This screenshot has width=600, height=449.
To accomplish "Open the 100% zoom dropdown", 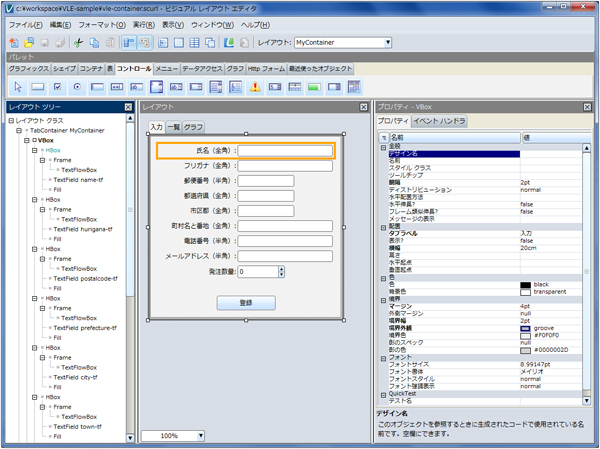I will click(201, 436).
